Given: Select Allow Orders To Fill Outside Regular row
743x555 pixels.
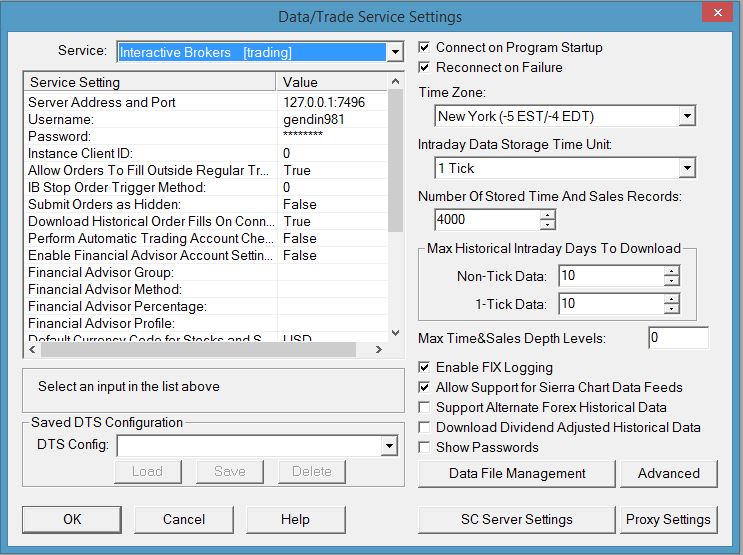Looking at the screenshot, I should coord(206,171).
